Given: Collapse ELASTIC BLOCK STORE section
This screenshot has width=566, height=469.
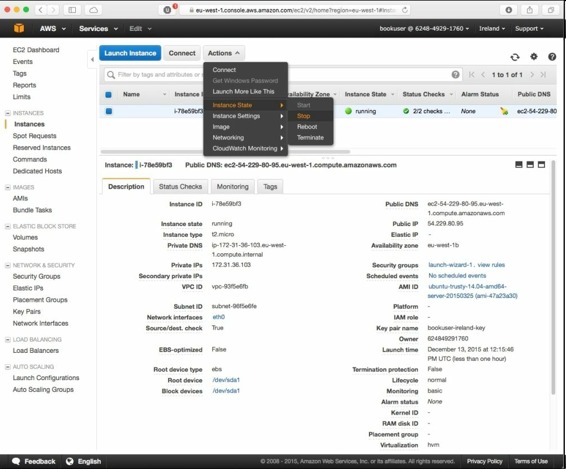Looking at the screenshot, I should (x=7, y=226).
